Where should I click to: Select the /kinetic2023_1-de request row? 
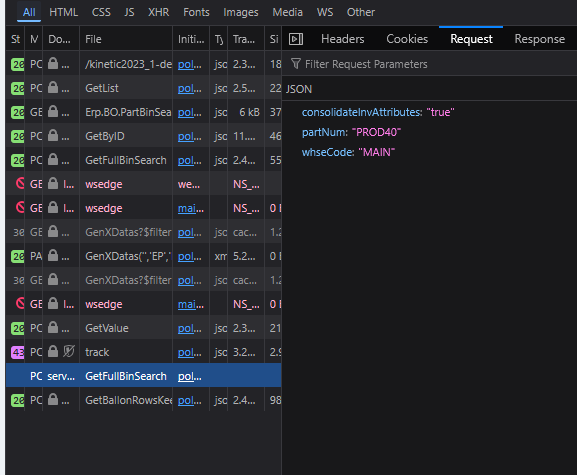[144, 64]
